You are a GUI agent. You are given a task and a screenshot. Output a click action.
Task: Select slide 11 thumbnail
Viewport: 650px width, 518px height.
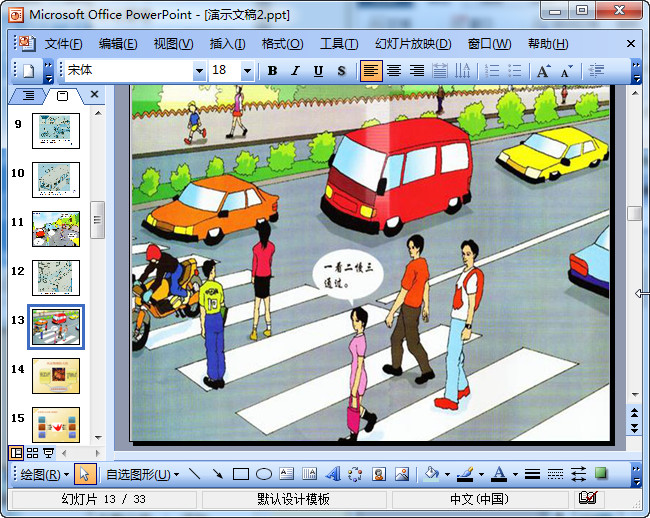pos(56,229)
